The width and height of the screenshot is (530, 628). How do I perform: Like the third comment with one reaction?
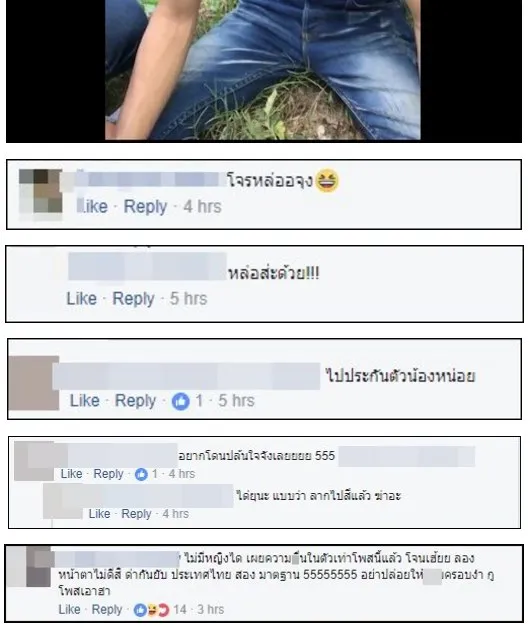(85, 401)
